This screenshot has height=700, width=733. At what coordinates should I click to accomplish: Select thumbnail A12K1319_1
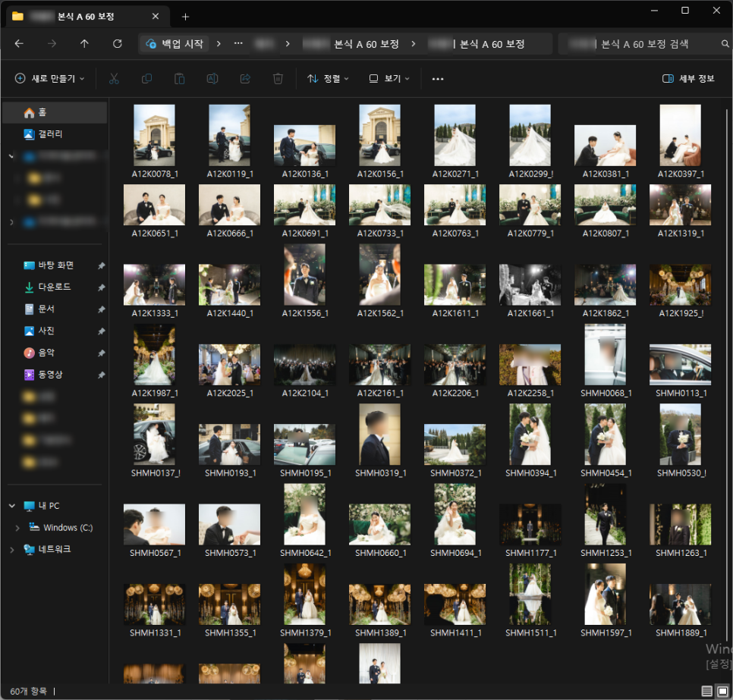[680, 205]
